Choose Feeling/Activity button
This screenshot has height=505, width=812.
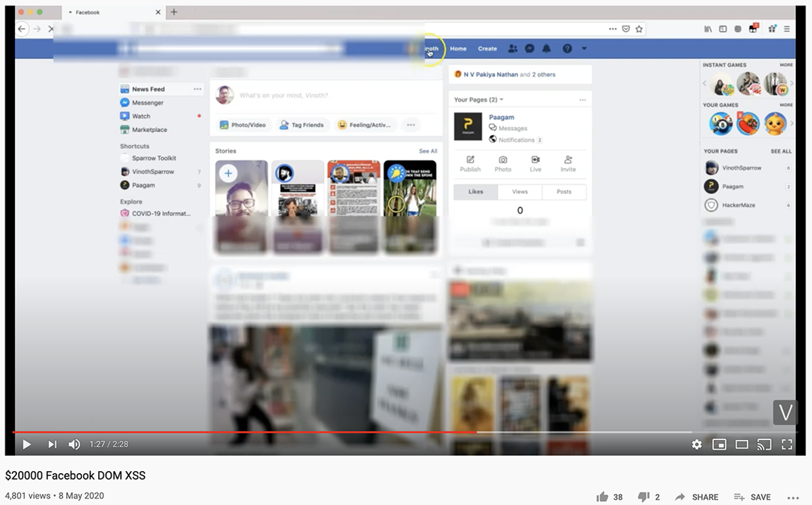point(364,125)
